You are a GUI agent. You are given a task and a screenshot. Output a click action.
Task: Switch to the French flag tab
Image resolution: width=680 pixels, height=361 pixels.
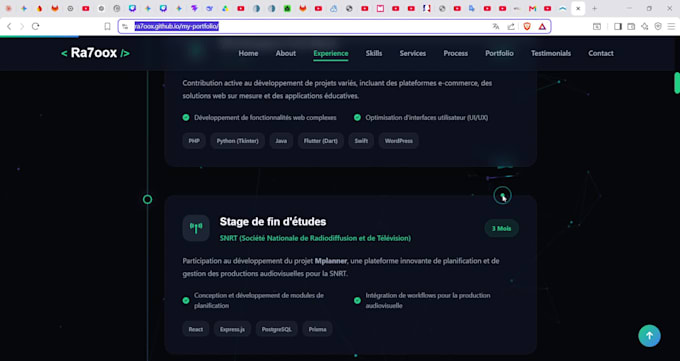[427, 8]
